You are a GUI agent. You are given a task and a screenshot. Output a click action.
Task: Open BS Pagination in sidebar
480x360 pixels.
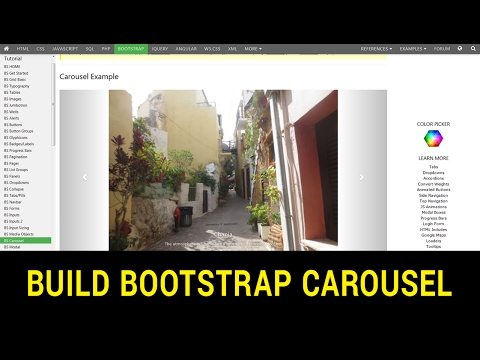16,157
